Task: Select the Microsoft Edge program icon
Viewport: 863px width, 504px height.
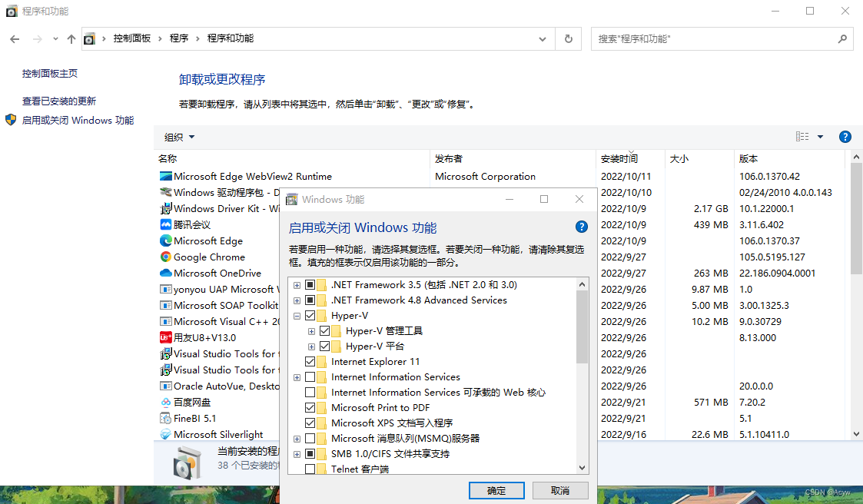Action: coord(166,240)
